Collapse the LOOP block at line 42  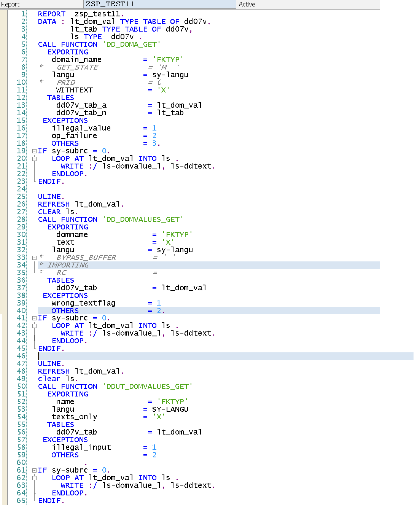[35, 325]
